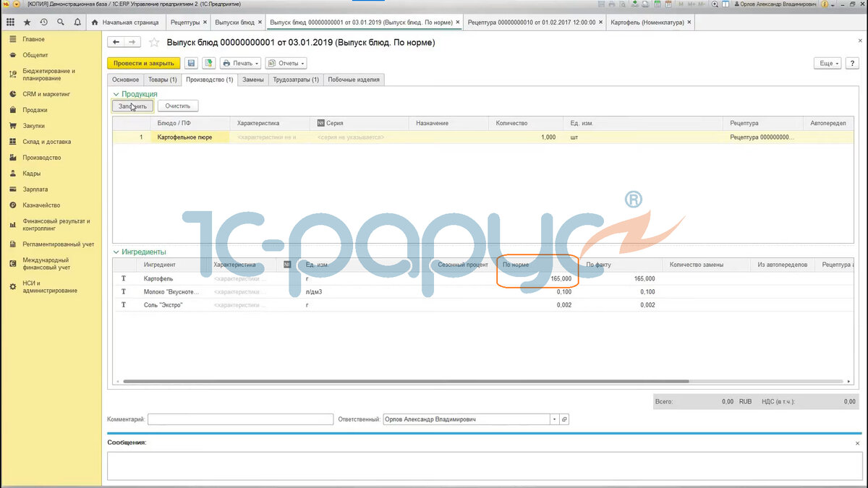Open Закупки section in sidebar
Viewport: 868px width, 488px height.
pos(51,126)
